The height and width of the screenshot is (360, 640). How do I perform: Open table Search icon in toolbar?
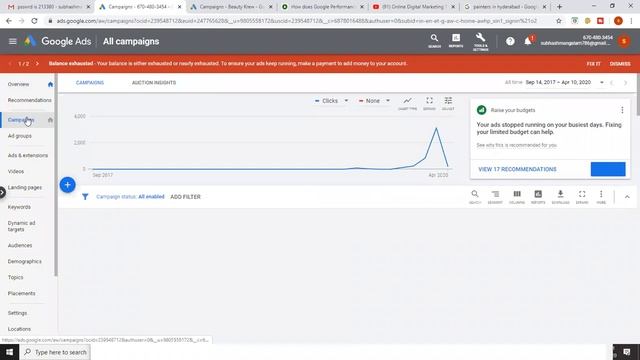coord(475,197)
